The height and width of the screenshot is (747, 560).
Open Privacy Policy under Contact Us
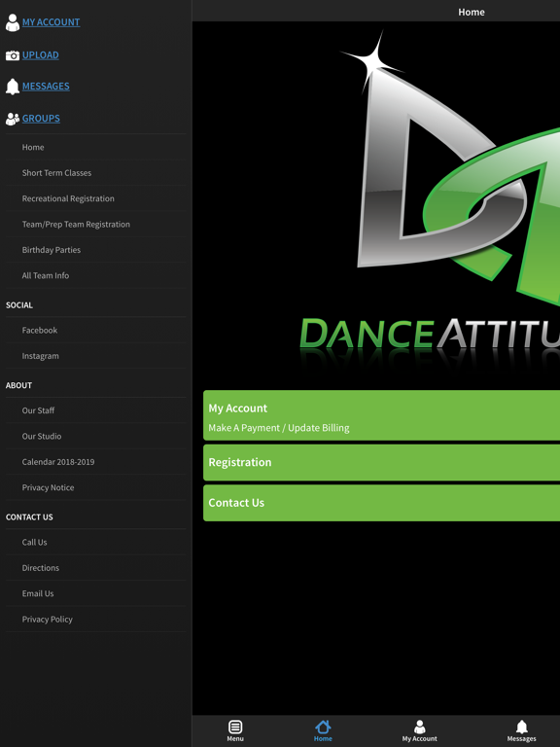click(95, 620)
